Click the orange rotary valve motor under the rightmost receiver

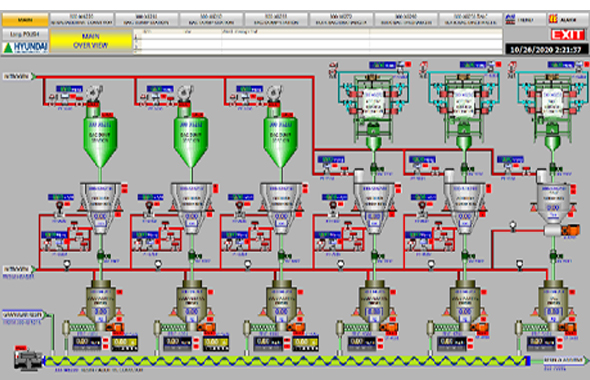point(570,230)
